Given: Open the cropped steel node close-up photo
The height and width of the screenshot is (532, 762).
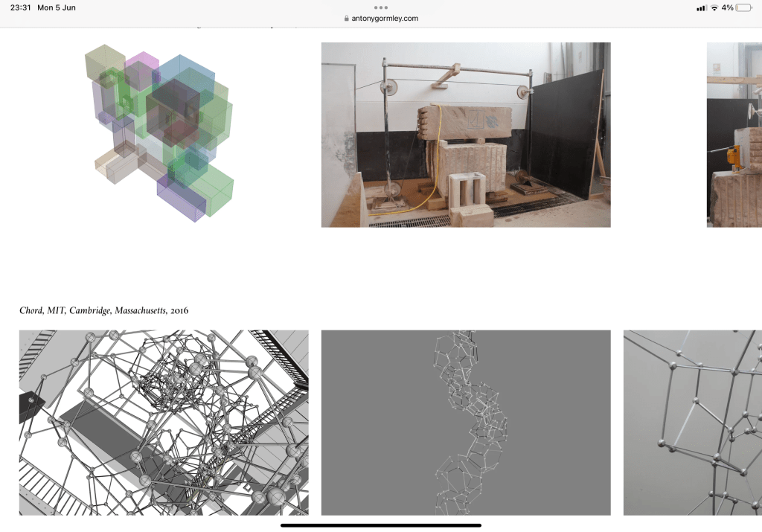Looking at the screenshot, I should [692, 423].
